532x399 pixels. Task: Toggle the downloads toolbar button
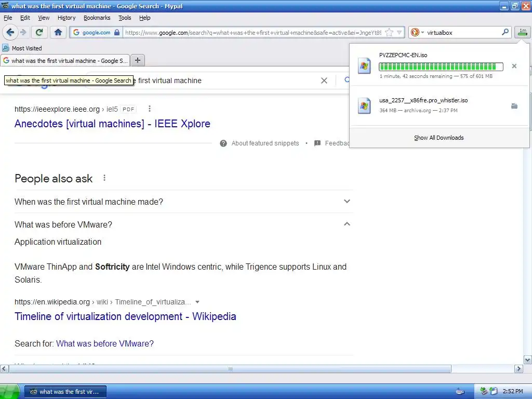pos(523,32)
